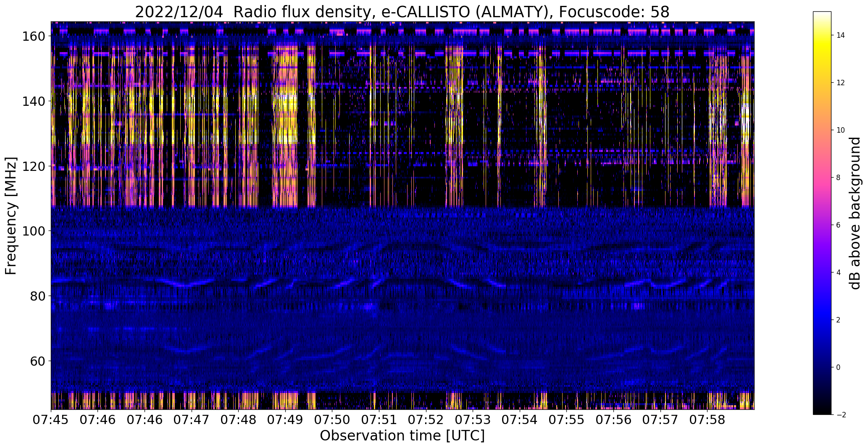Click the 07:53 time tick label
Viewport: 868px width, 448px height.
coord(473,419)
